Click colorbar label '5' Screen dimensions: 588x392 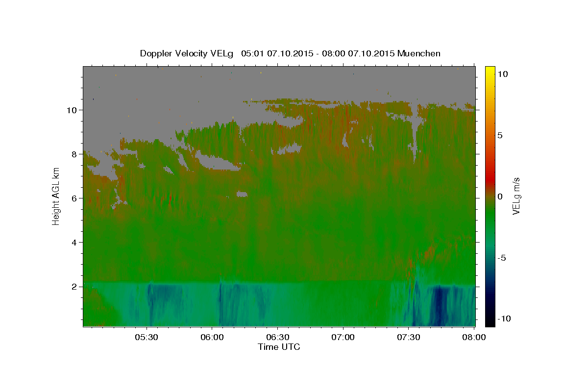tap(500, 135)
